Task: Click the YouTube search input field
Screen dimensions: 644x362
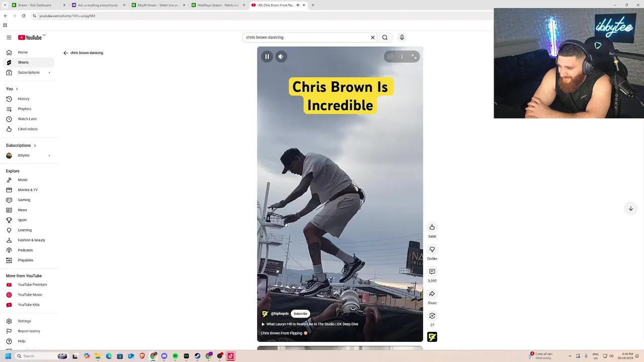Action: 306,37
